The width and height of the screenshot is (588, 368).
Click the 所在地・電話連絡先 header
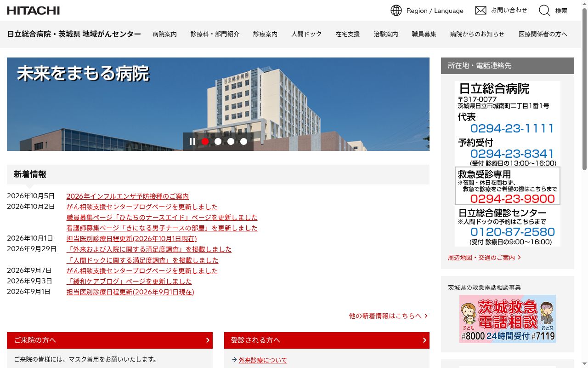click(x=508, y=66)
